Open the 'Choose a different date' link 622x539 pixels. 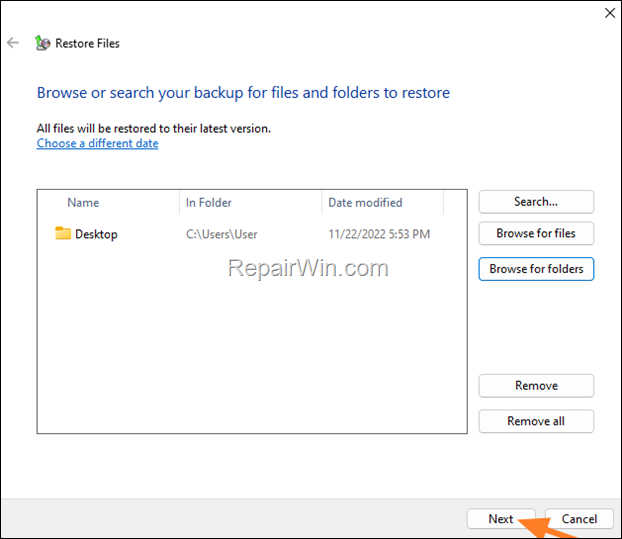pyautogui.click(x=98, y=143)
